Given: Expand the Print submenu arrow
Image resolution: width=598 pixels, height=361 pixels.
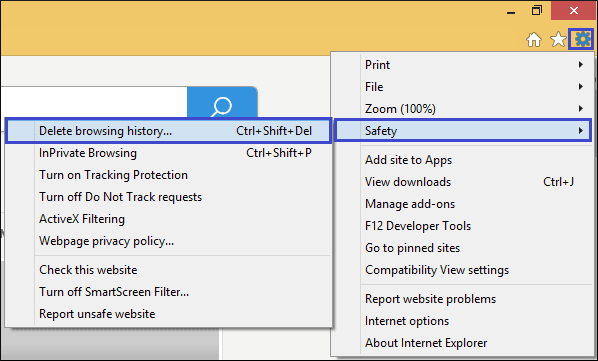Looking at the screenshot, I should [580, 65].
